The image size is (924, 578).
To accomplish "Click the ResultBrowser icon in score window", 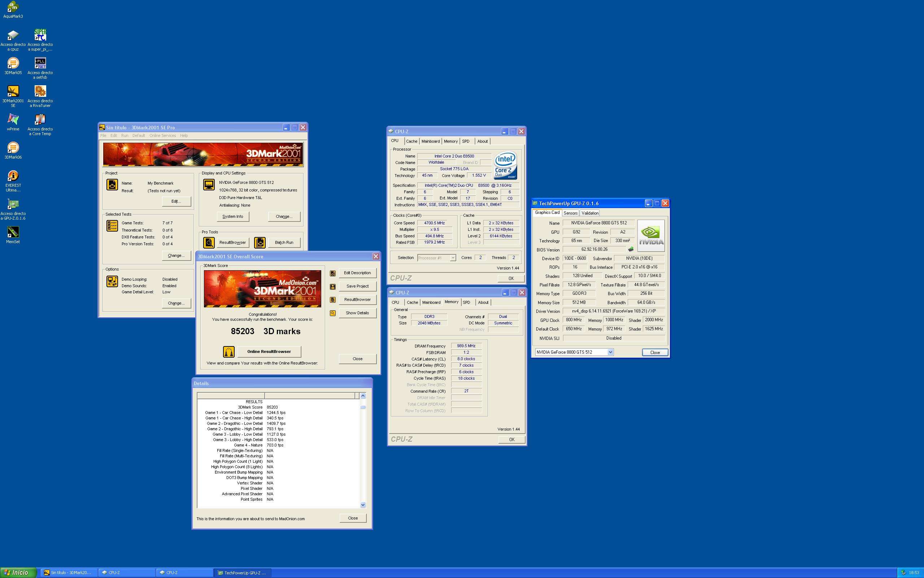I will (x=332, y=300).
